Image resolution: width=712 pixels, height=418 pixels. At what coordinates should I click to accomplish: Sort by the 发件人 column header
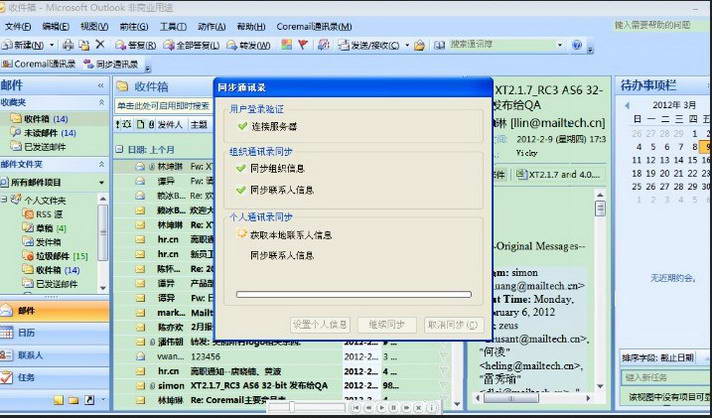coord(170,124)
